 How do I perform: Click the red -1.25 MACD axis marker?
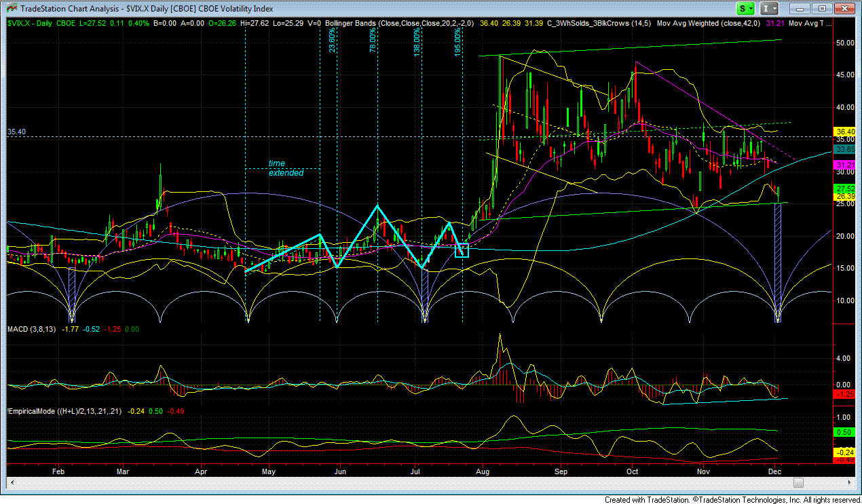point(845,394)
